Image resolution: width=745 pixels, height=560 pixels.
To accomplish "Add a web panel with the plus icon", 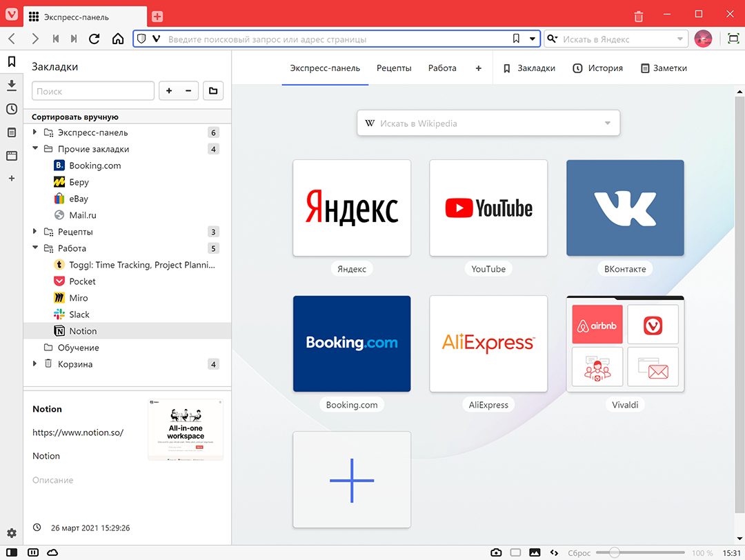I will pos(12,178).
